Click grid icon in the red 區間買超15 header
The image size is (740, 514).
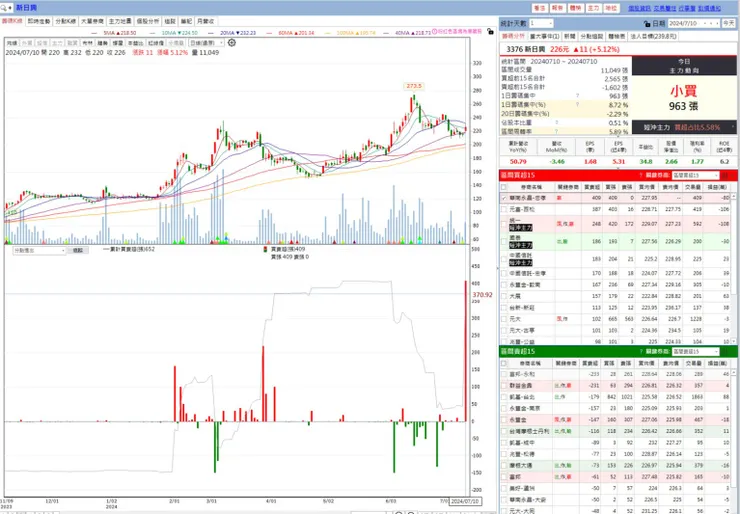coord(726,176)
